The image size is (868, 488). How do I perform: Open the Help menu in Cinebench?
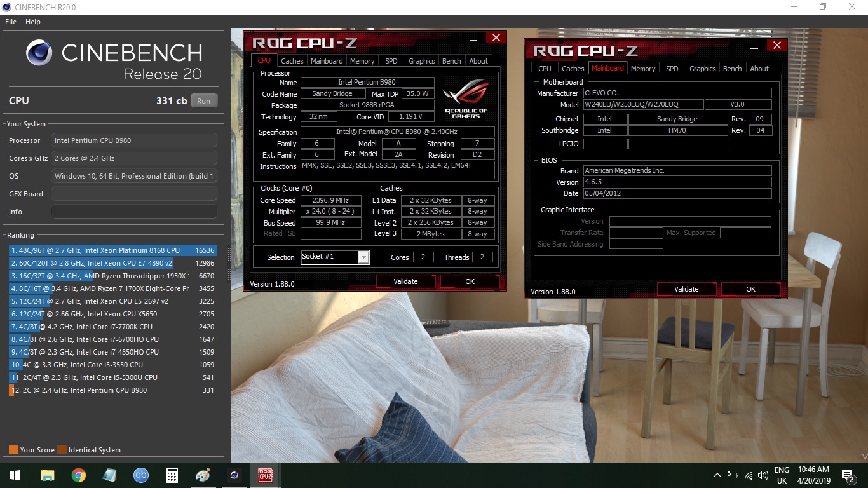click(33, 22)
